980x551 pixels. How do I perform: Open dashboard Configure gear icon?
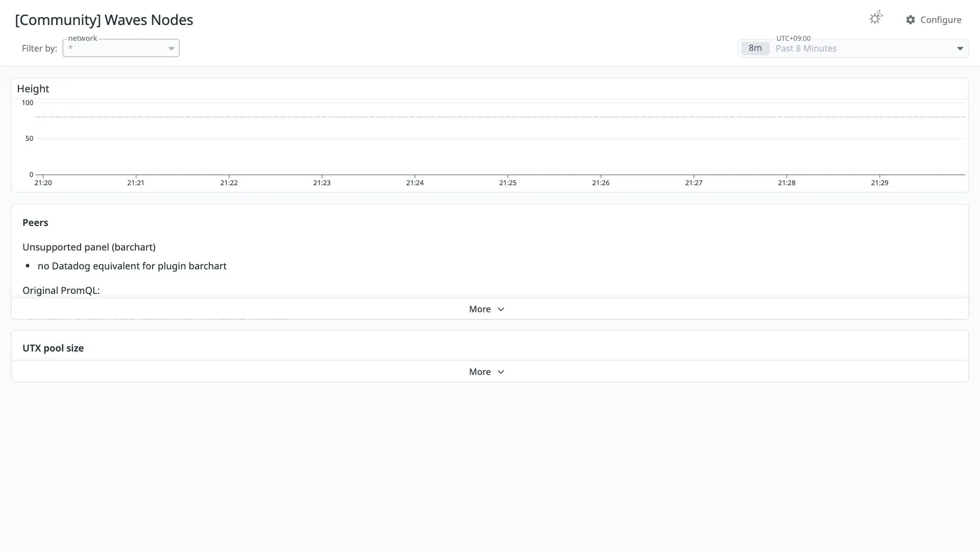(x=911, y=20)
